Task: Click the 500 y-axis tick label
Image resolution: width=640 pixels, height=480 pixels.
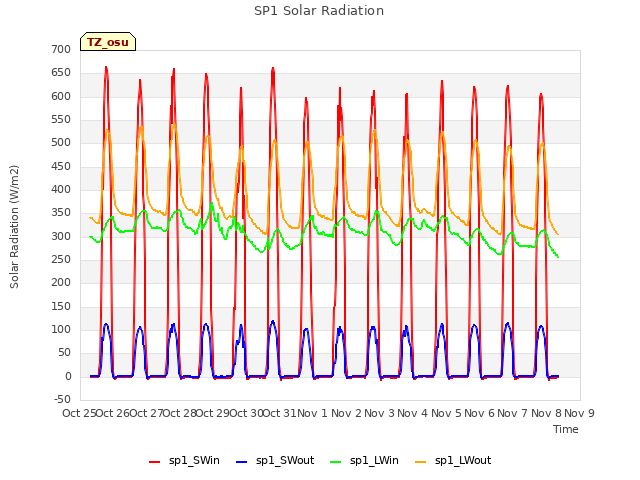Action: coord(61,143)
